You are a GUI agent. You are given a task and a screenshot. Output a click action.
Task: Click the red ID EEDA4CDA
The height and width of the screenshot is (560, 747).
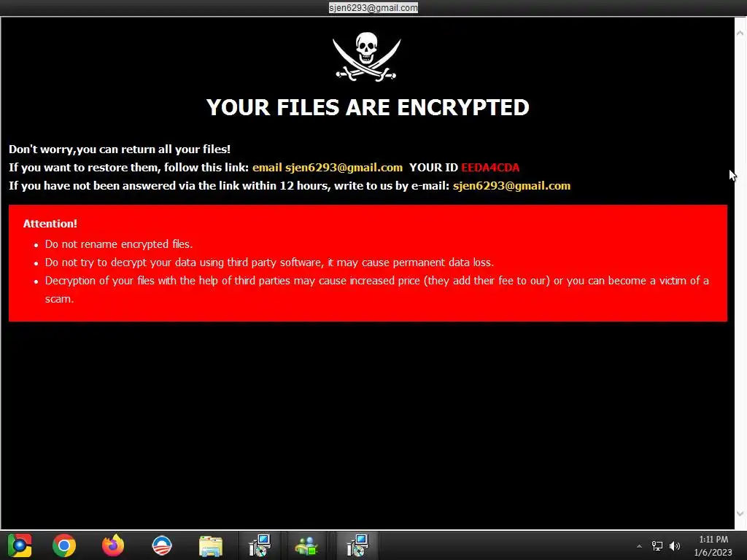(x=490, y=168)
